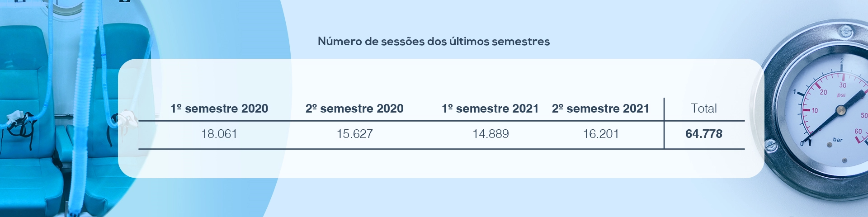Click the screw on the gauge rim
The height and width of the screenshot is (217, 868).
pyautogui.click(x=770, y=146)
